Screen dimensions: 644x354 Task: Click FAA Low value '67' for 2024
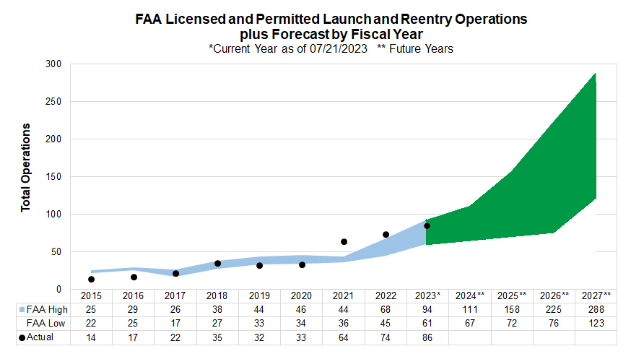pyautogui.click(x=470, y=324)
